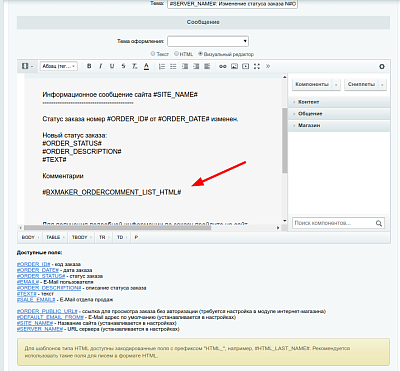The image size is (400, 371).
Task: Insert a numbered list
Action: coord(162,66)
